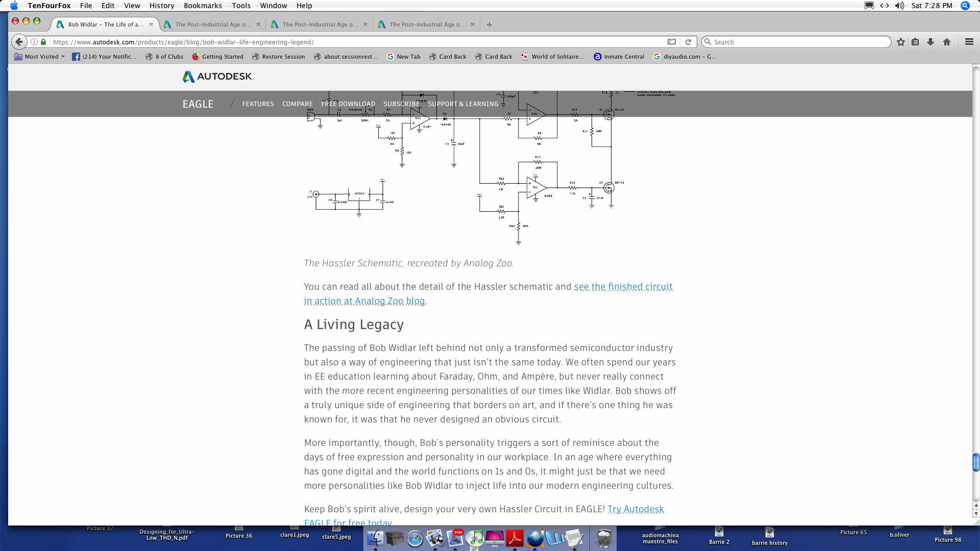Select audiomachina maestro_files desktop folder

click(660, 536)
